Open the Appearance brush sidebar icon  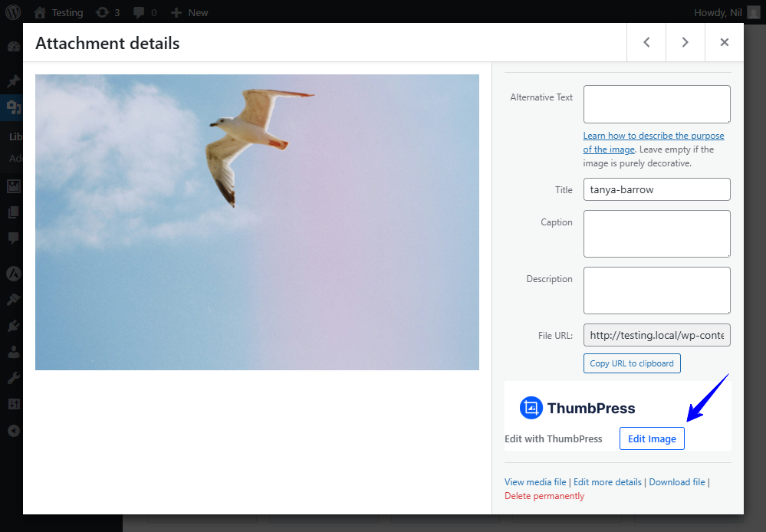(x=14, y=299)
